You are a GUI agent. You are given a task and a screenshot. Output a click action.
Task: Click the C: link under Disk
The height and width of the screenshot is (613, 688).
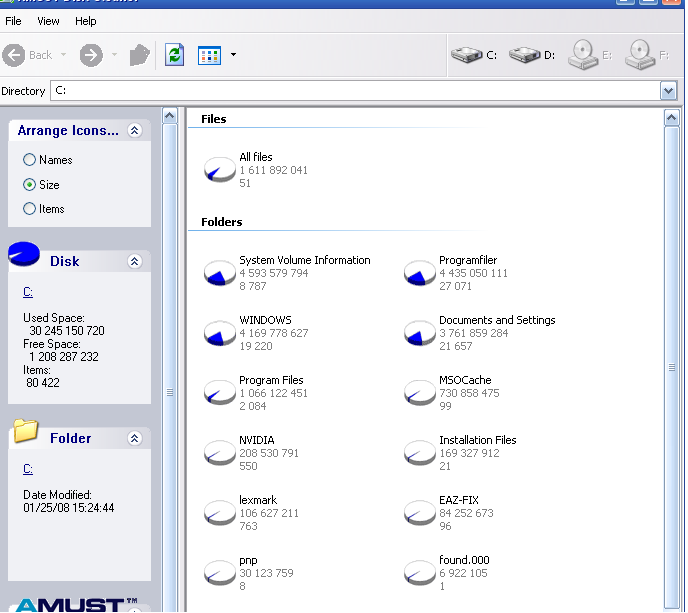click(x=28, y=293)
